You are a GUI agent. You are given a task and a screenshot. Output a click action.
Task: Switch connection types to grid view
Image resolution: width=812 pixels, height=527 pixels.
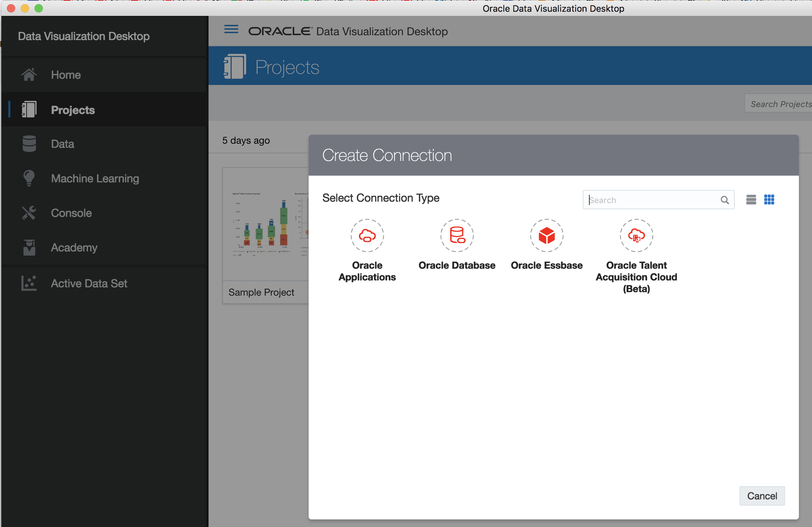pos(769,200)
